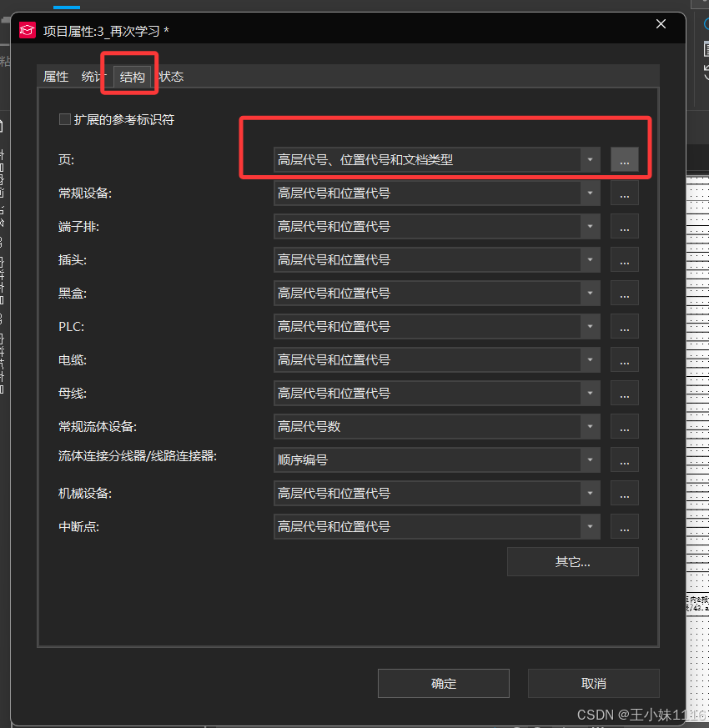Open the browse (...) button beside 页
Screen dimensions: 709x728
pyautogui.click(x=624, y=159)
